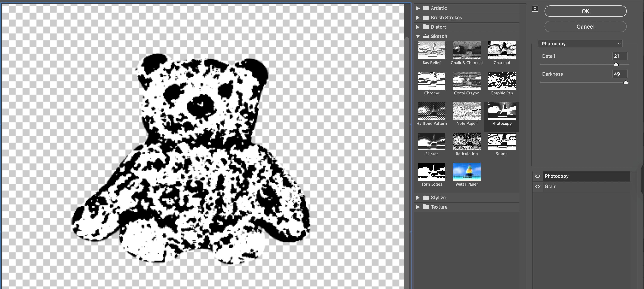Expand the Texture filter folder
The height and width of the screenshot is (289, 644).
[418, 207]
